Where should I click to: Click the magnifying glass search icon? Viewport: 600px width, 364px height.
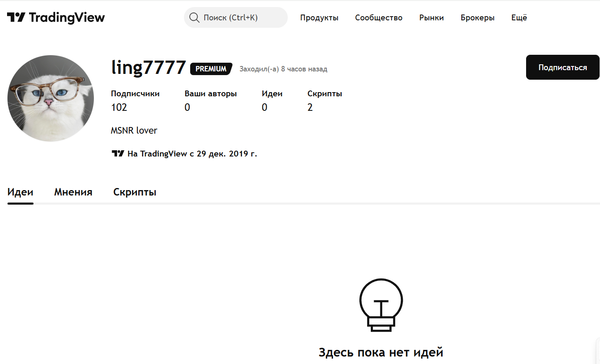194,17
